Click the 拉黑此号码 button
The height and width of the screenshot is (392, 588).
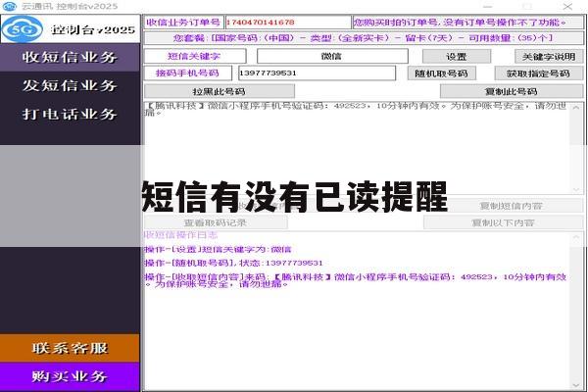click(220, 91)
